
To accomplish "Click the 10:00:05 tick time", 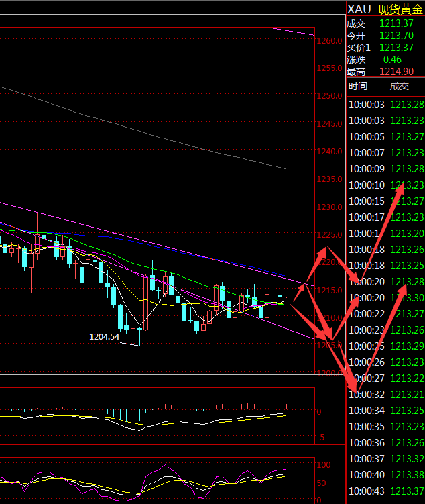I will tap(367, 137).
